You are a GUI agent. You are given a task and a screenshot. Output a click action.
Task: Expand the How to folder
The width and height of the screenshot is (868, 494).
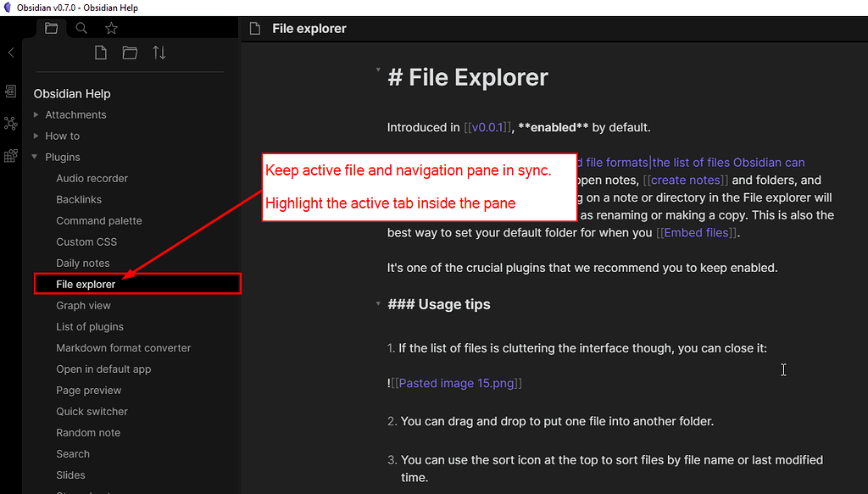(x=36, y=136)
